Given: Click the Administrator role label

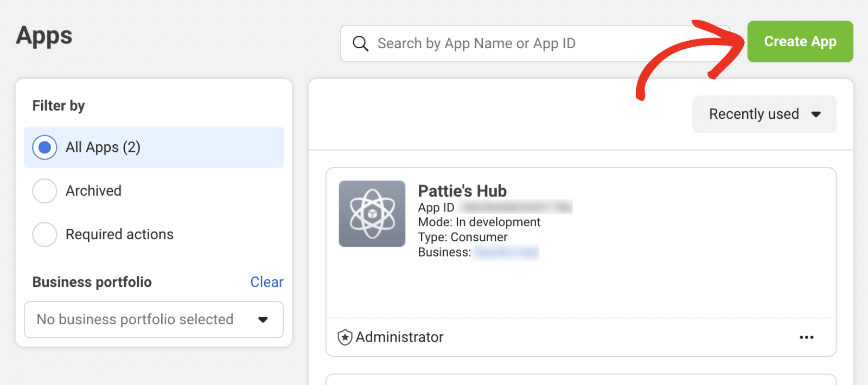Looking at the screenshot, I should [400, 337].
